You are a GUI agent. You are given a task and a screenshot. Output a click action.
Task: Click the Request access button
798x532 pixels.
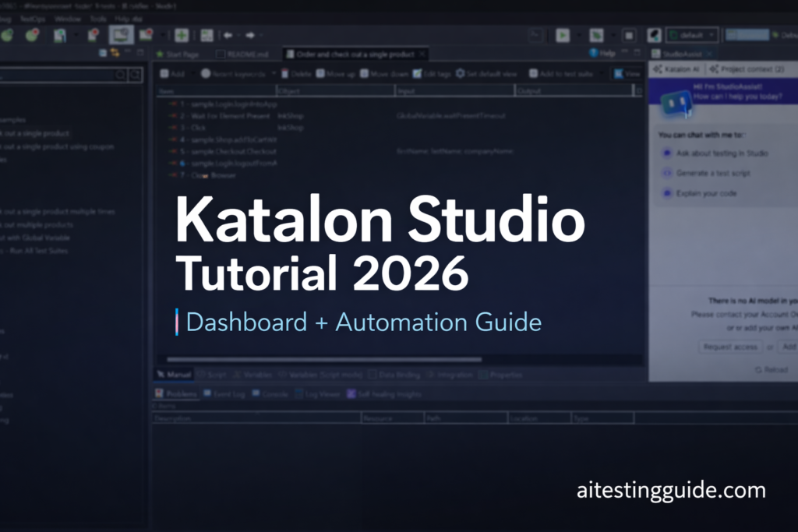(x=729, y=347)
